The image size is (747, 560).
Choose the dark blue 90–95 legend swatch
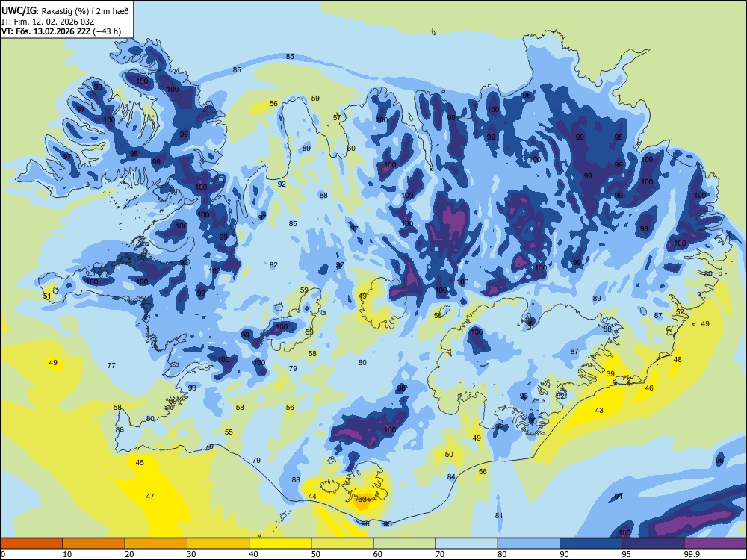591,544
